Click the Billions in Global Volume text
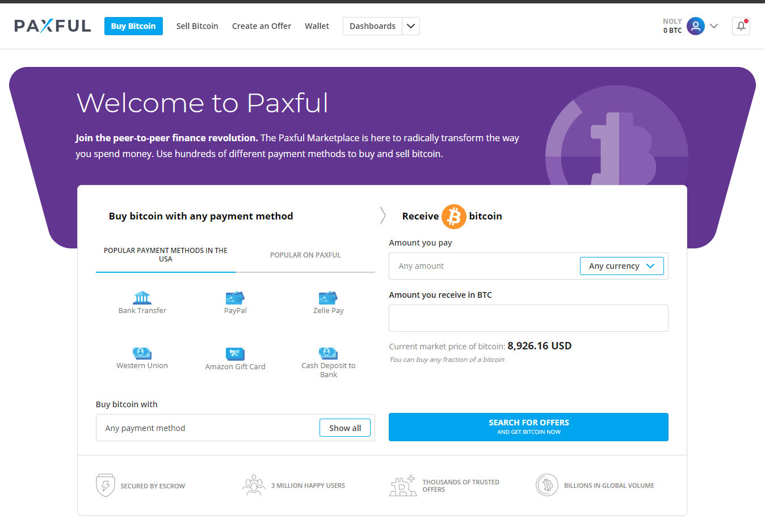Screen dimensions: 765x532 609,485
